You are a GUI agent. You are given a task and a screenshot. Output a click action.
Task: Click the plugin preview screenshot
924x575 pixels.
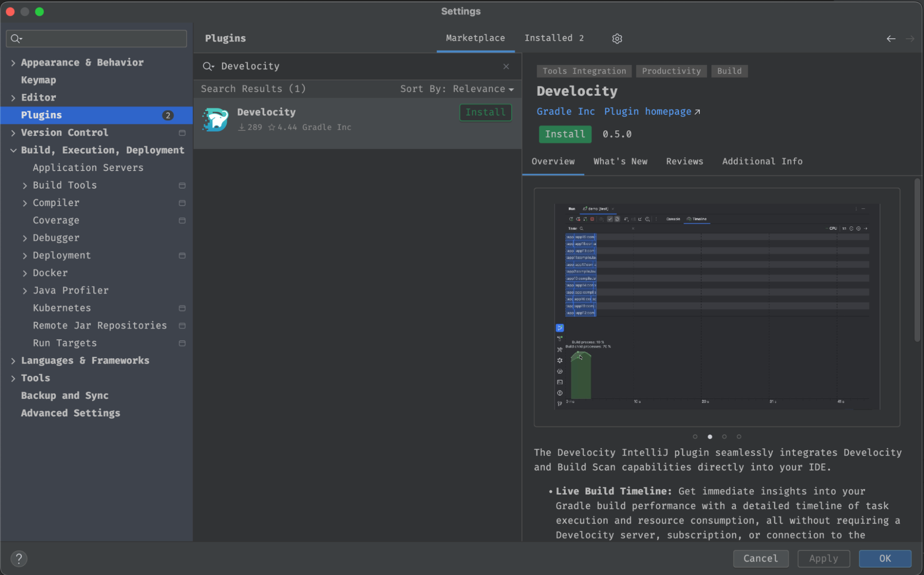717,307
